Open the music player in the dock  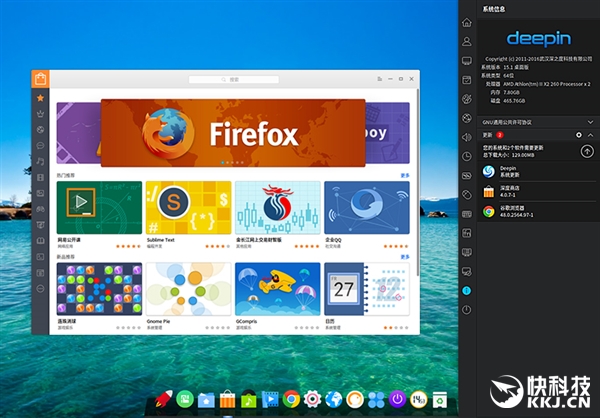click(x=249, y=399)
